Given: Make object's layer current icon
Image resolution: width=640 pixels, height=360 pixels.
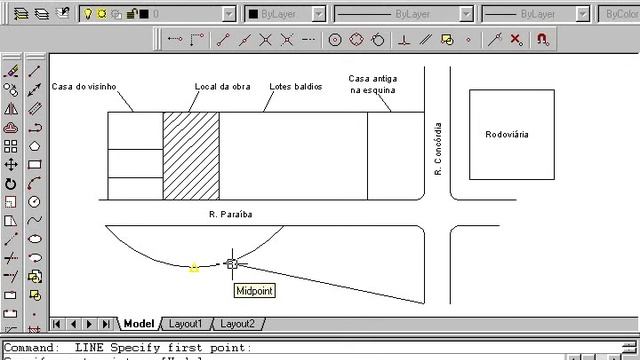Looking at the screenshot, I should [21, 14].
